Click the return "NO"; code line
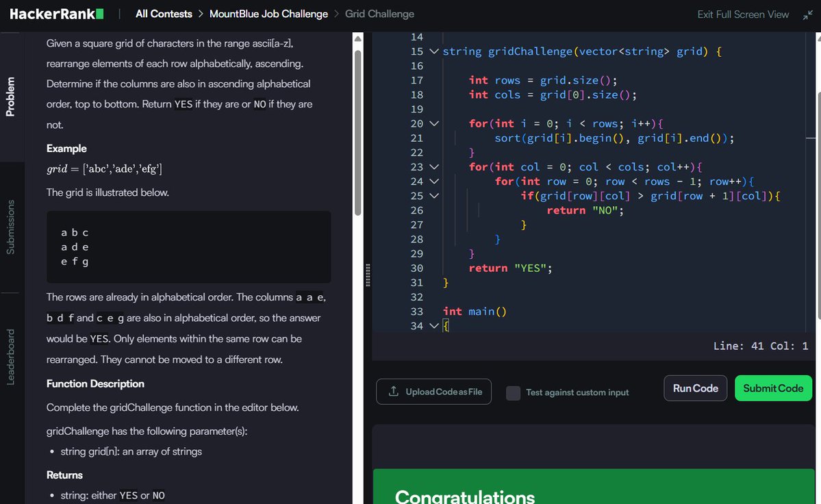The image size is (821, 504). (x=585, y=210)
